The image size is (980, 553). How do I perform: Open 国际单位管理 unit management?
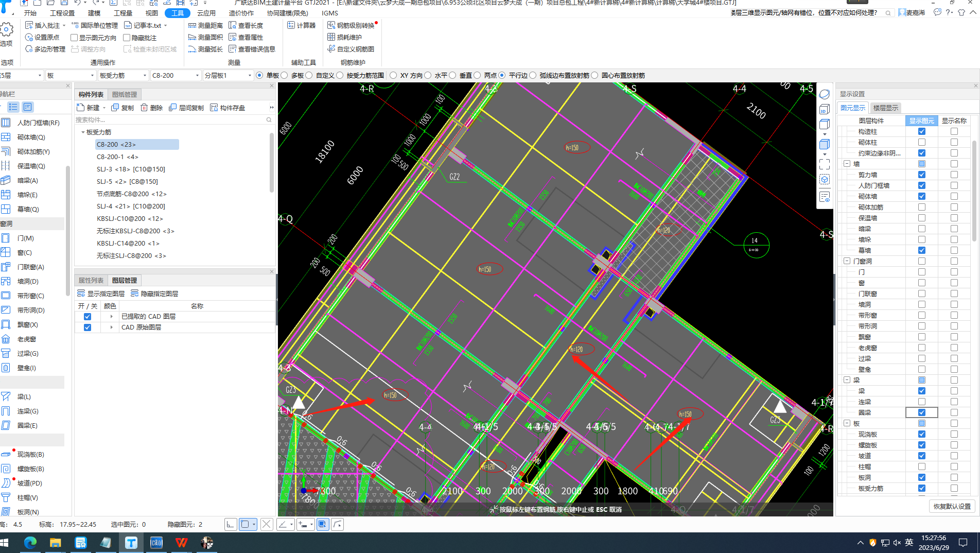[x=94, y=25]
